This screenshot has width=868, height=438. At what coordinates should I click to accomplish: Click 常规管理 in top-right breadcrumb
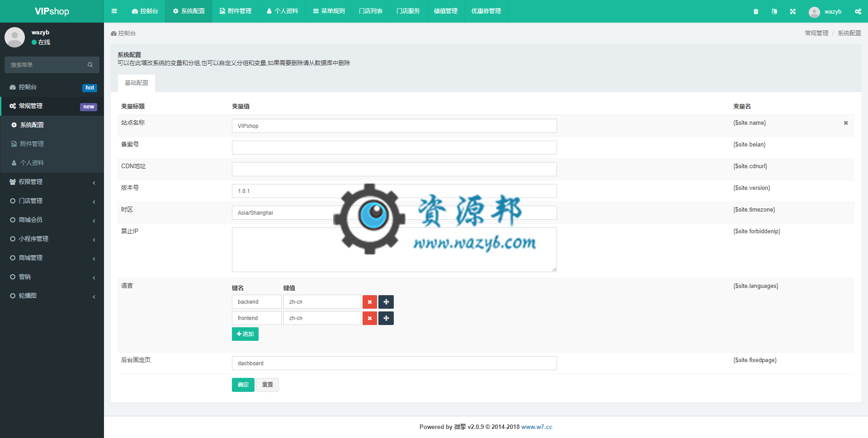tap(816, 33)
